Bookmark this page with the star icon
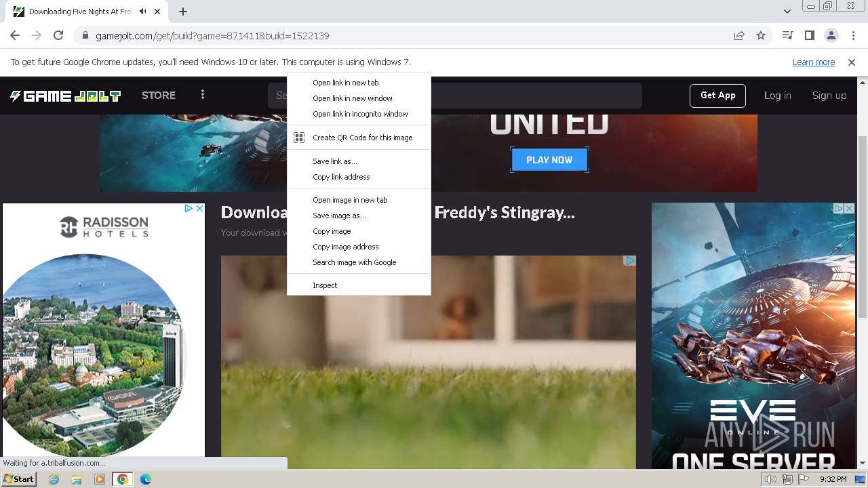Image resolution: width=868 pixels, height=488 pixels. (761, 36)
